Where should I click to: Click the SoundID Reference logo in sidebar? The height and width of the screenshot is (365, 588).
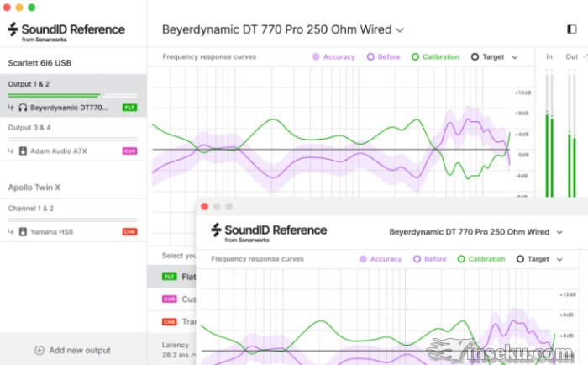click(66, 31)
